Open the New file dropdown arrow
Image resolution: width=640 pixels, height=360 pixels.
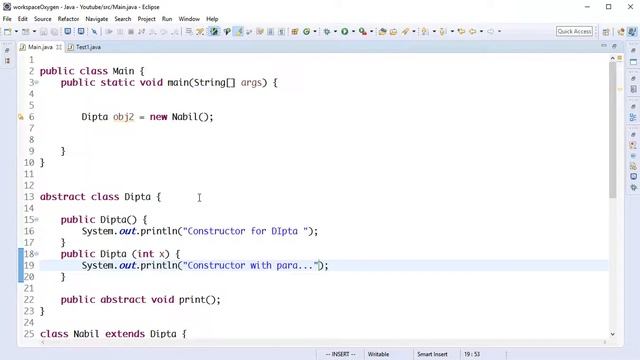coord(16,31)
